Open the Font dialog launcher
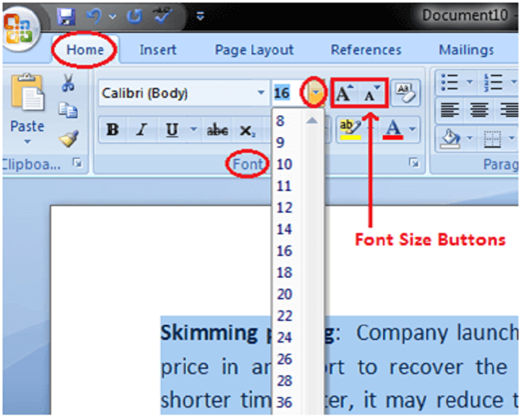The height and width of the screenshot is (420, 525). [414, 163]
